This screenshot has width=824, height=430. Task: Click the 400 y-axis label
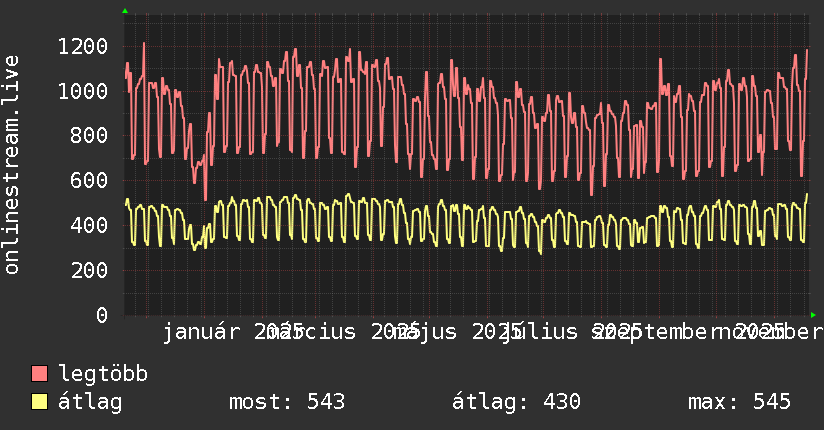tap(89, 226)
